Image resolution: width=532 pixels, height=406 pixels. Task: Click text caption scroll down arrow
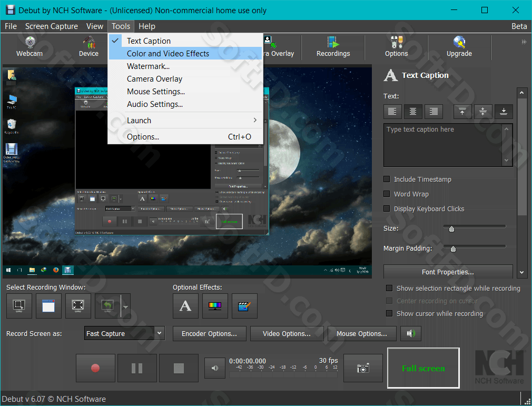(x=507, y=161)
